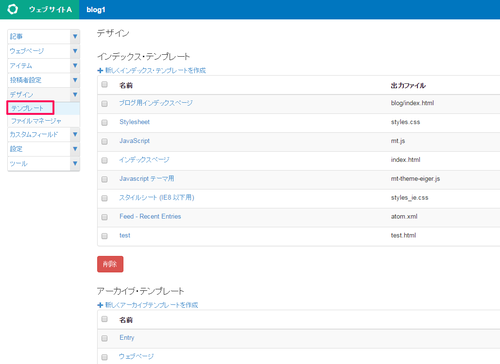
Task: Open the ツール sidebar menu
Action: coord(19,164)
